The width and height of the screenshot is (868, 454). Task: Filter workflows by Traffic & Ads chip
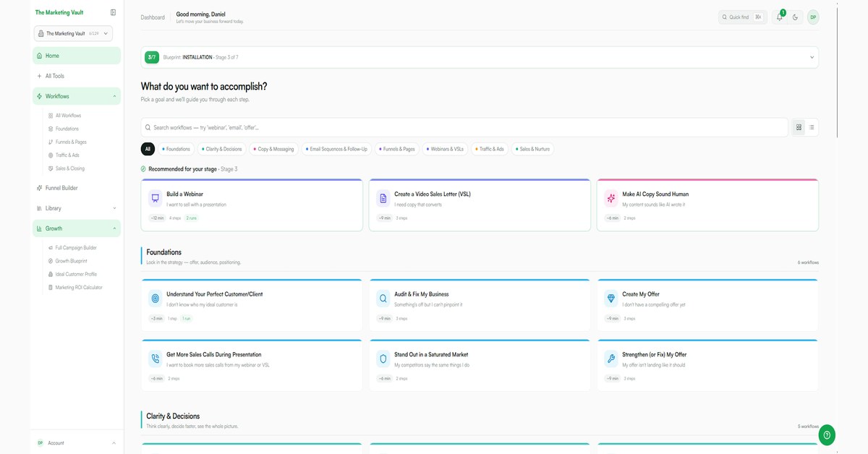[490, 149]
